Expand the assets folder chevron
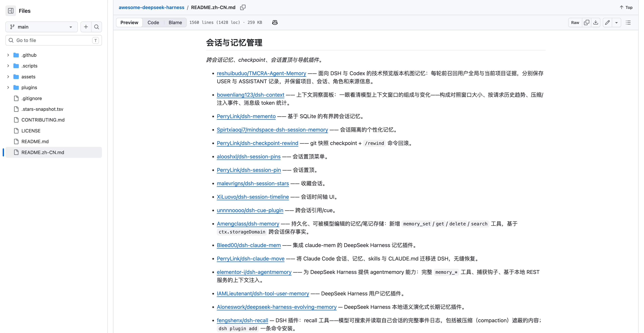The image size is (644, 333). pyautogui.click(x=8, y=77)
